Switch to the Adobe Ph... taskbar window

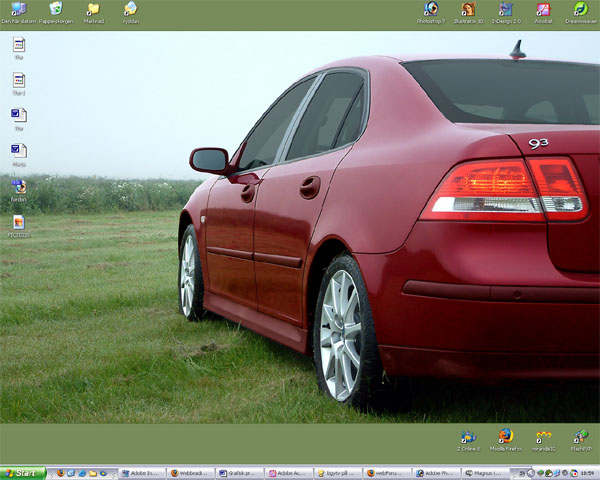pyautogui.click(x=437, y=473)
